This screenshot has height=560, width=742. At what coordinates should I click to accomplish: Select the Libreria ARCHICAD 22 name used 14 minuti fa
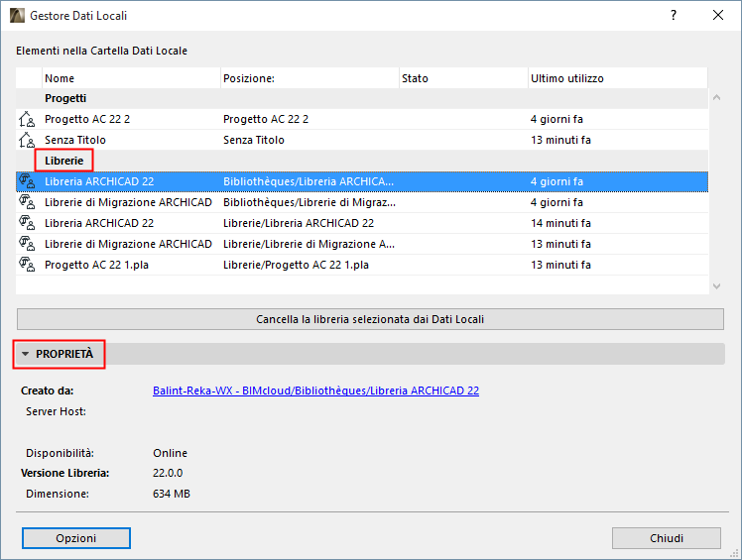point(99,223)
